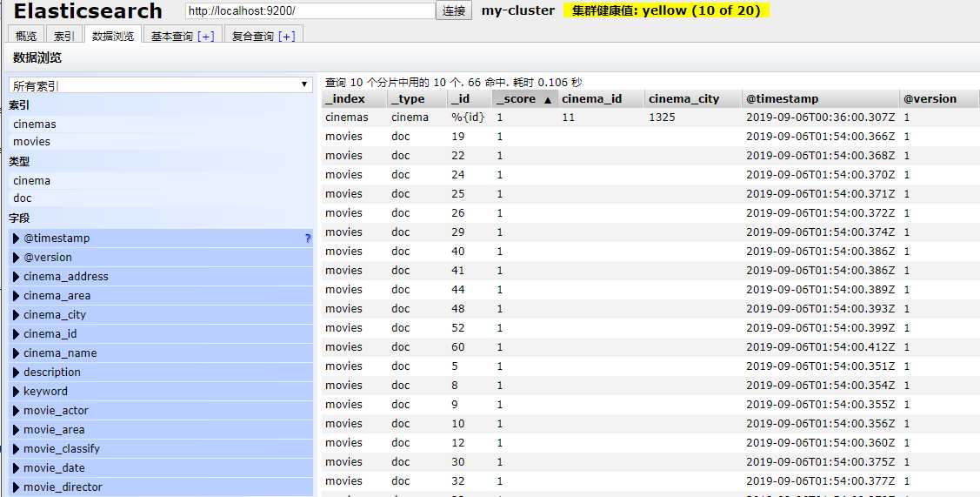
Task: Expand the cinema_id field
Action: (17, 334)
